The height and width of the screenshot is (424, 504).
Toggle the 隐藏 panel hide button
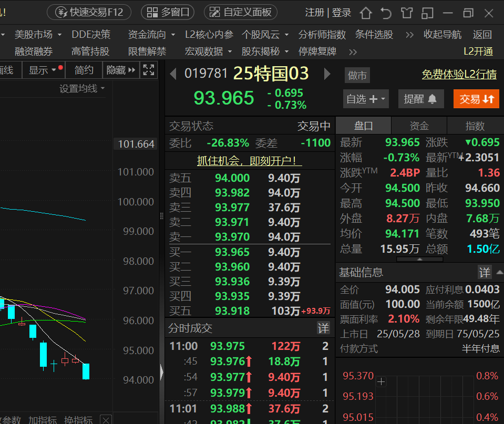point(121,70)
